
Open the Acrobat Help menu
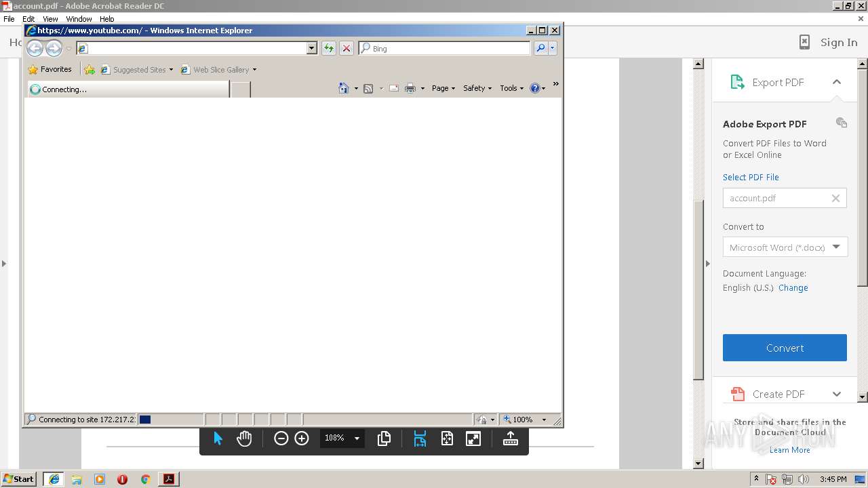pos(107,19)
